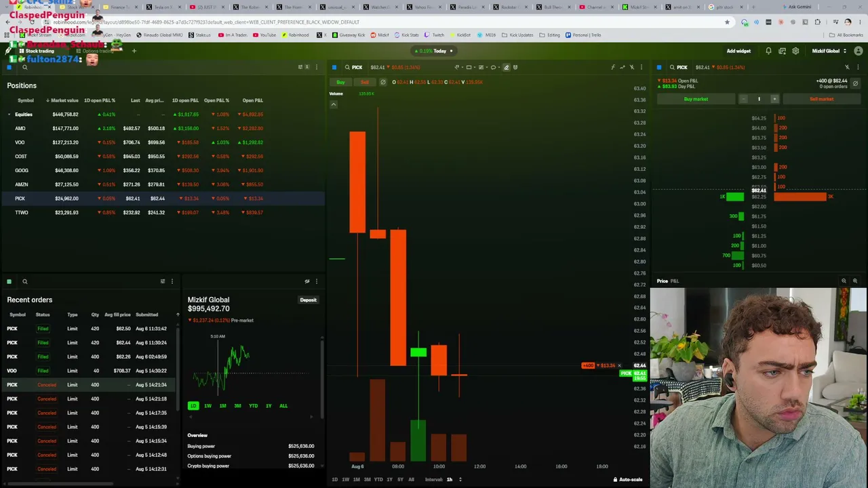Click the crossed-lines icon in chart header

[632, 67]
